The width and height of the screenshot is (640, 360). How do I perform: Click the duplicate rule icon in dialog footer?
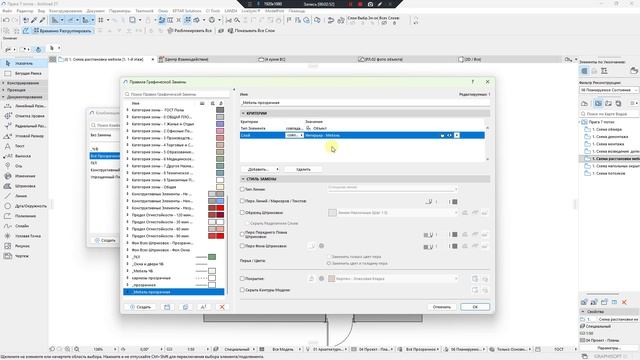coord(185,307)
